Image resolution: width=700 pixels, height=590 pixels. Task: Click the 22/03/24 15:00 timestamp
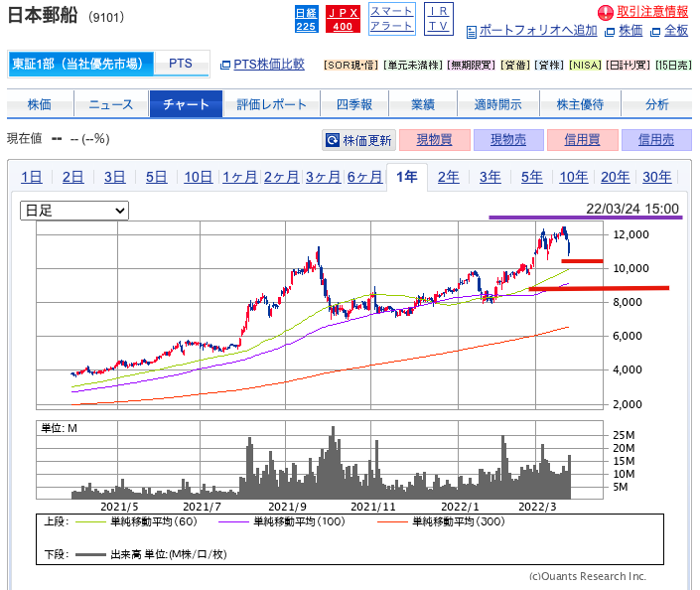(632, 209)
